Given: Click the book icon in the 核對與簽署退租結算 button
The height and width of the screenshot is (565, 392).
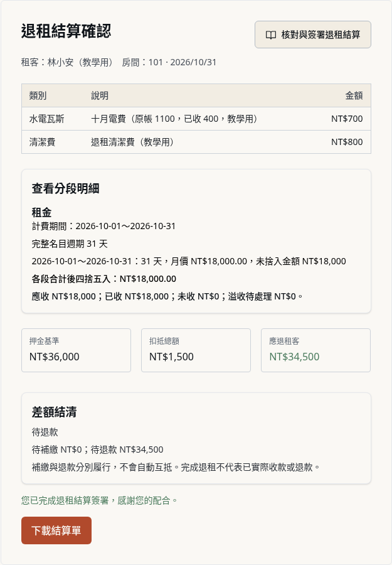Looking at the screenshot, I should (x=271, y=35).
